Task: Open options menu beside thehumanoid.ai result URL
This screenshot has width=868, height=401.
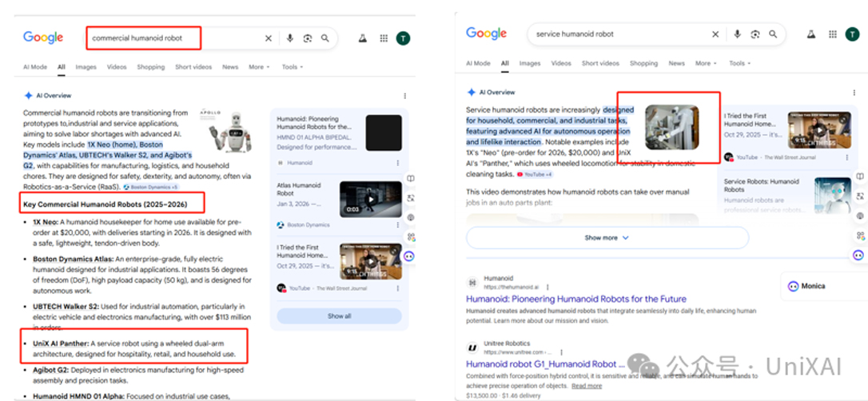Action: pos(548,288)
